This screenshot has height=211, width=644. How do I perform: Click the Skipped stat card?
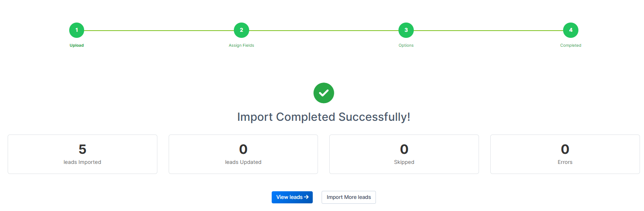pos(404,154)
